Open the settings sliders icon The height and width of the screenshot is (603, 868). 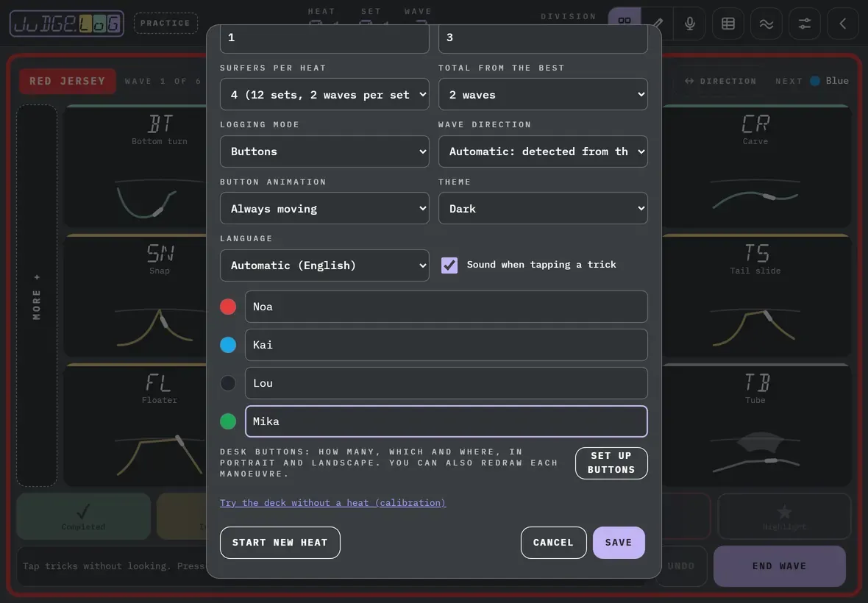(x=804, y=24)
